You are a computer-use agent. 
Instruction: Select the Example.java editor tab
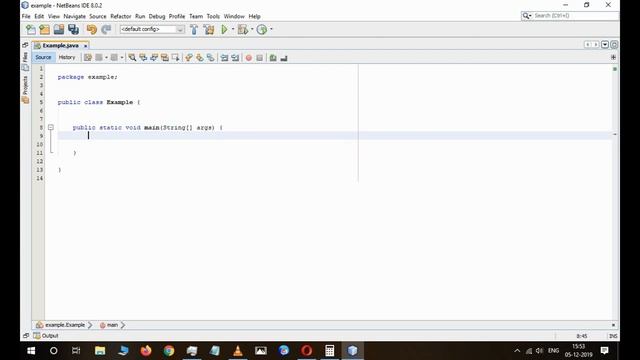60,46
